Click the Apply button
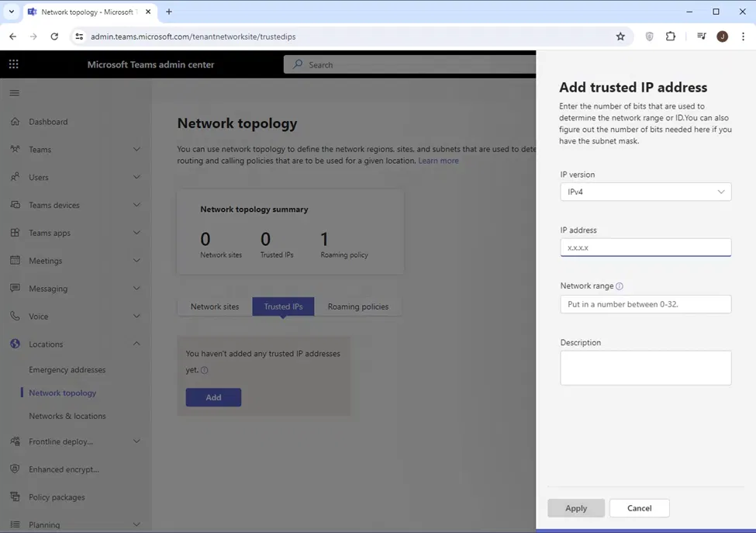This screenshot has height=533, width=756. click(x=576, y=508)
